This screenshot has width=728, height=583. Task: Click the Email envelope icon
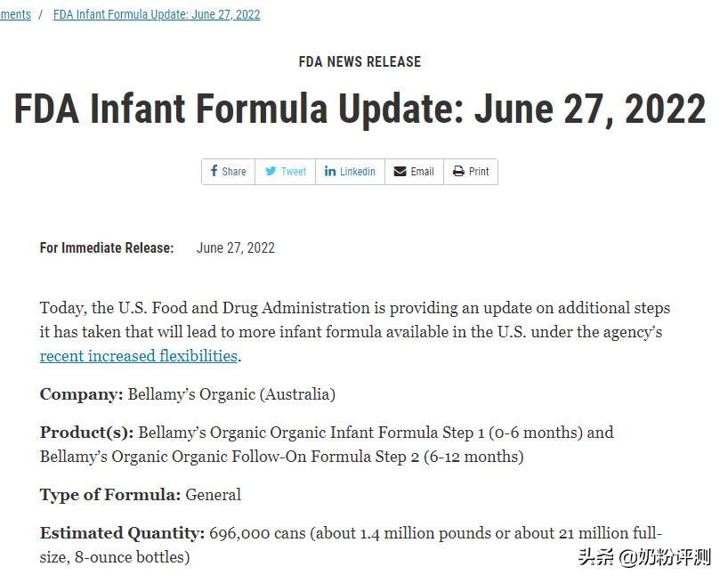[x=400, y=172]
